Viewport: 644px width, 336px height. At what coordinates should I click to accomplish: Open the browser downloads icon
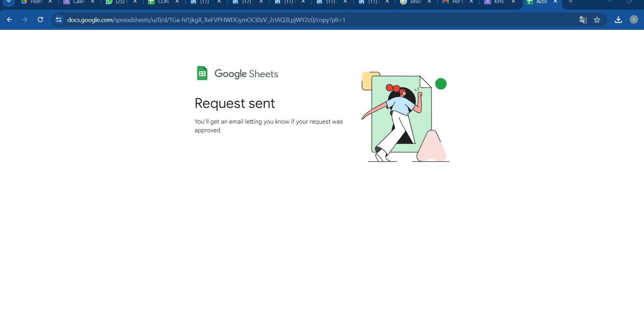point(618,20)
